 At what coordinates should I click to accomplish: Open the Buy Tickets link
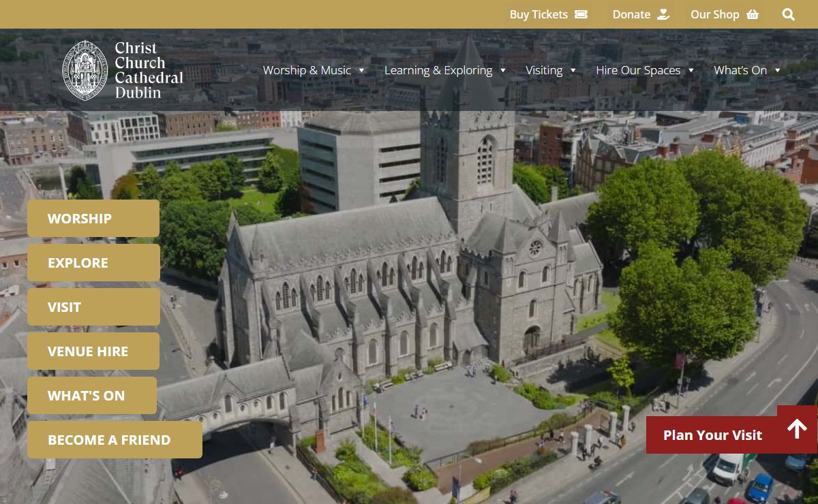click(539, 14)
